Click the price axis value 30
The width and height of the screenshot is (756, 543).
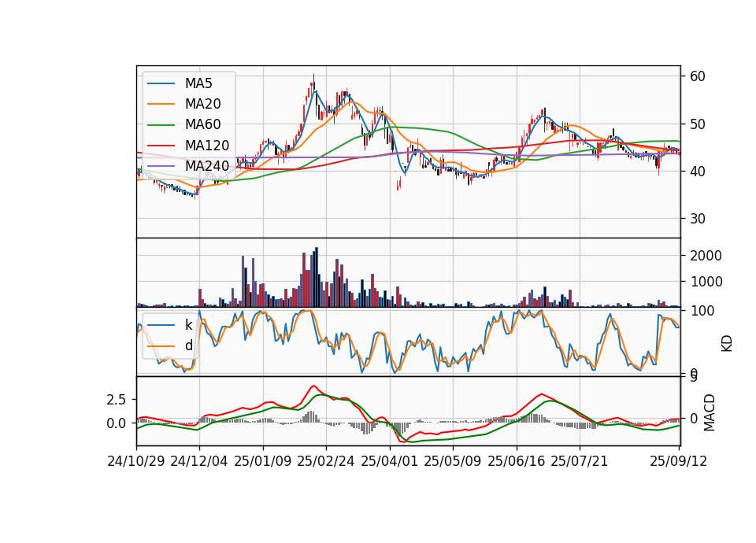[698, 219]
